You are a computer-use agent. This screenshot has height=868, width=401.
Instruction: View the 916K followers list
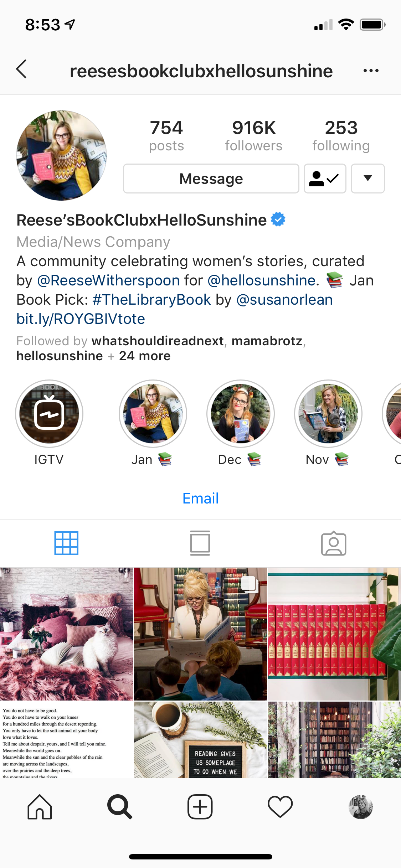pos(254,136)
